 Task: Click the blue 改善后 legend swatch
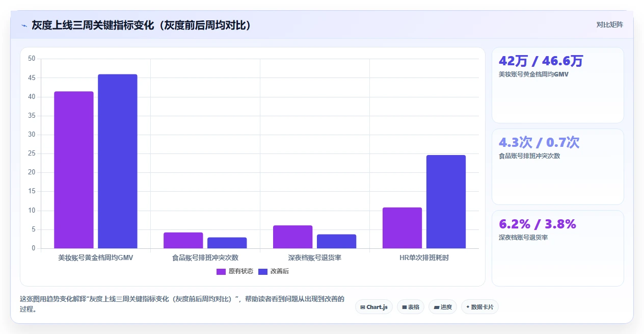tap(263, 271)
